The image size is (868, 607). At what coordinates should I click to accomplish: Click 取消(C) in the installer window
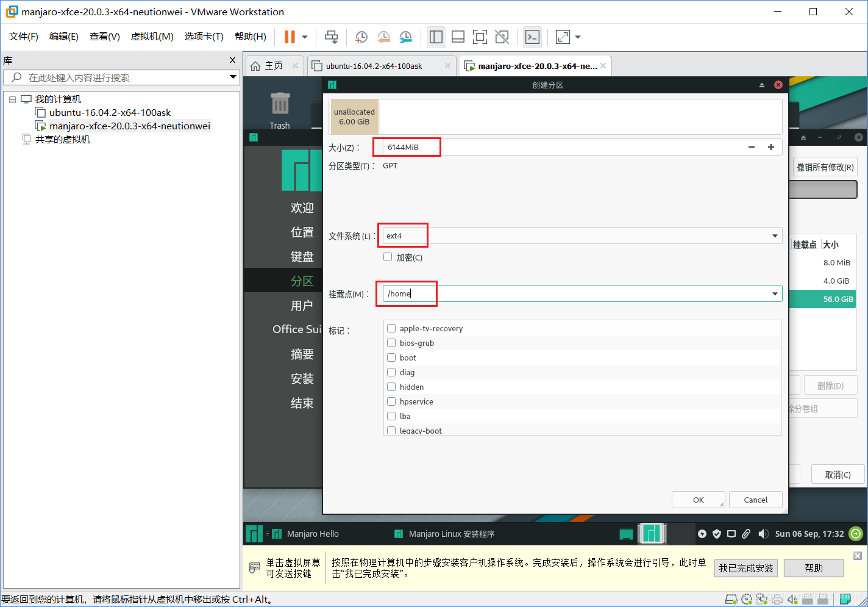(x=838, y=475)
